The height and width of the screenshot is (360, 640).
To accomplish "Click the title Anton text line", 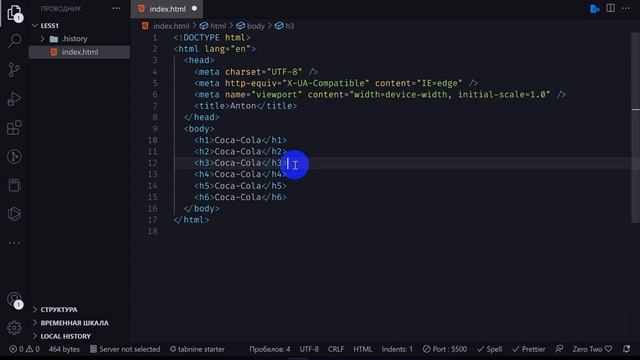I will tap(245, 106).
